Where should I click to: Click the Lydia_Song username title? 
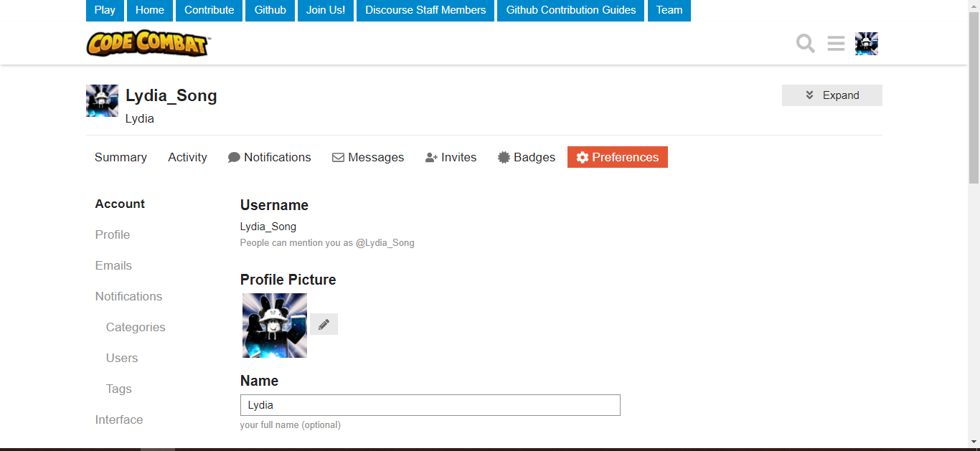(171, 95)
